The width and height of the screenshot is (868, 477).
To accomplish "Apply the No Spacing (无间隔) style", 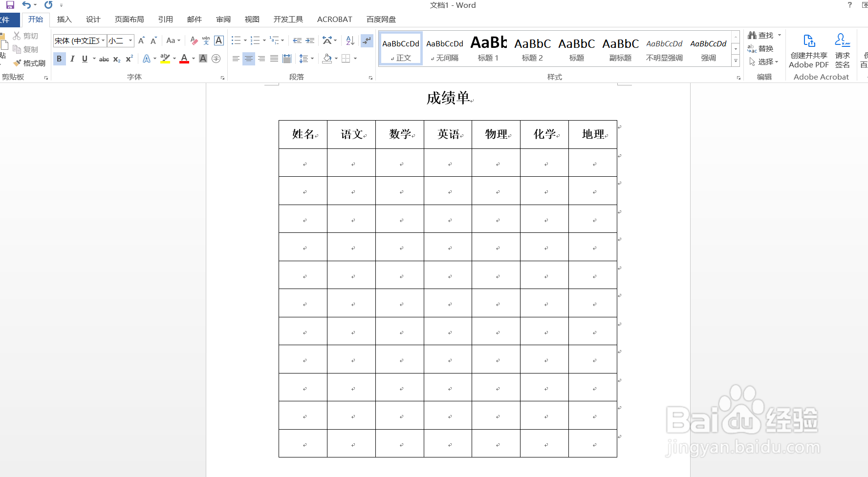I will (444, 48).
